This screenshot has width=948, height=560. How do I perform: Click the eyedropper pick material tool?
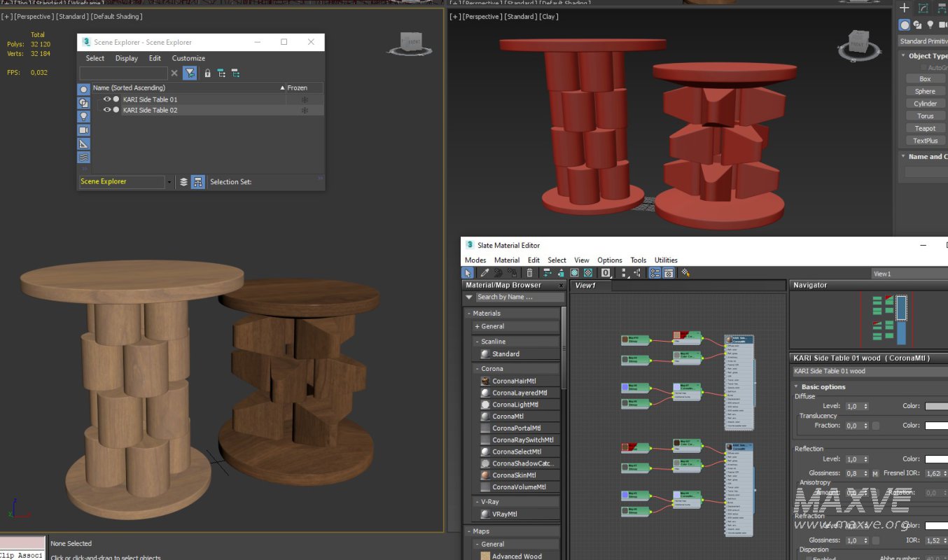(x=484, y=273)
